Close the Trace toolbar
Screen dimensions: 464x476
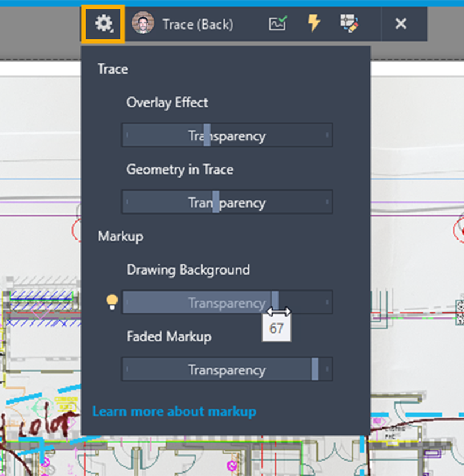point(401,23)
